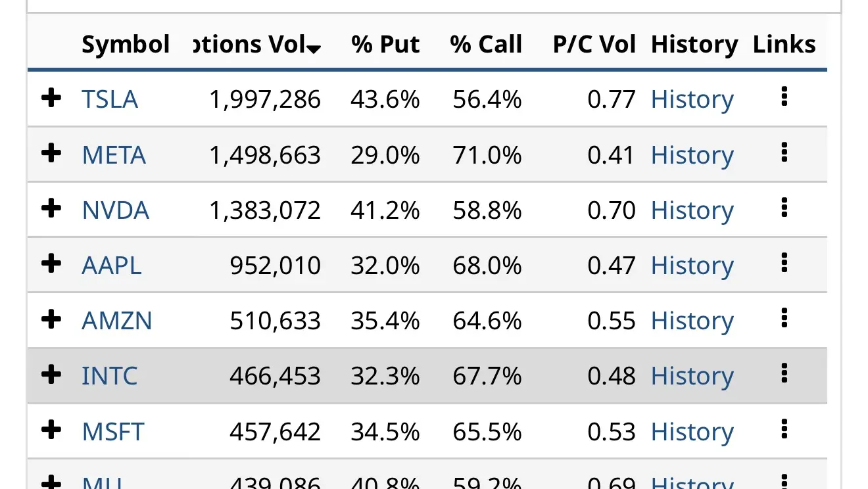Screen dimensions: 868x489
Task: Open the three-dot links menu for NVDA
Action: pyautogui.click(x=783, y=208)
